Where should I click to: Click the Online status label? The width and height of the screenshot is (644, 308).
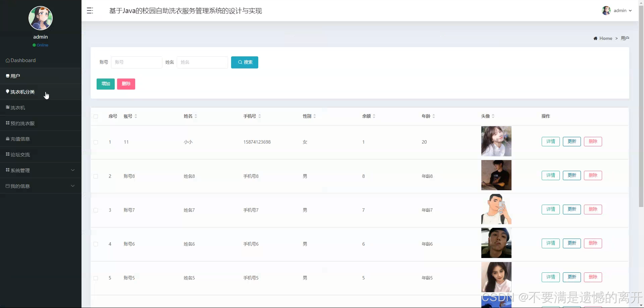point(42,45)
